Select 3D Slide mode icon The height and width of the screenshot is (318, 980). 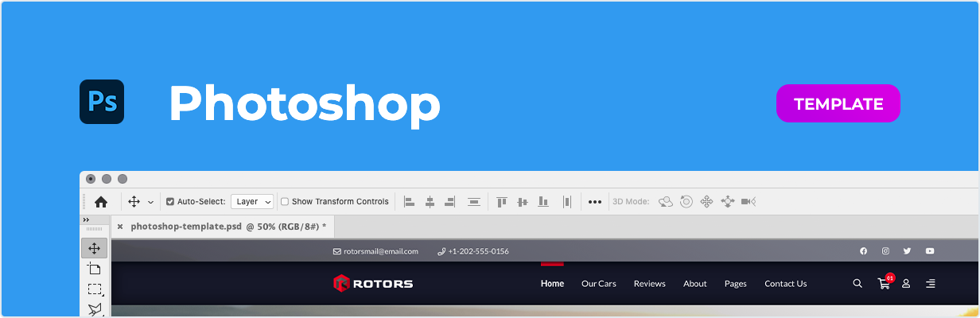click(727, 202)
